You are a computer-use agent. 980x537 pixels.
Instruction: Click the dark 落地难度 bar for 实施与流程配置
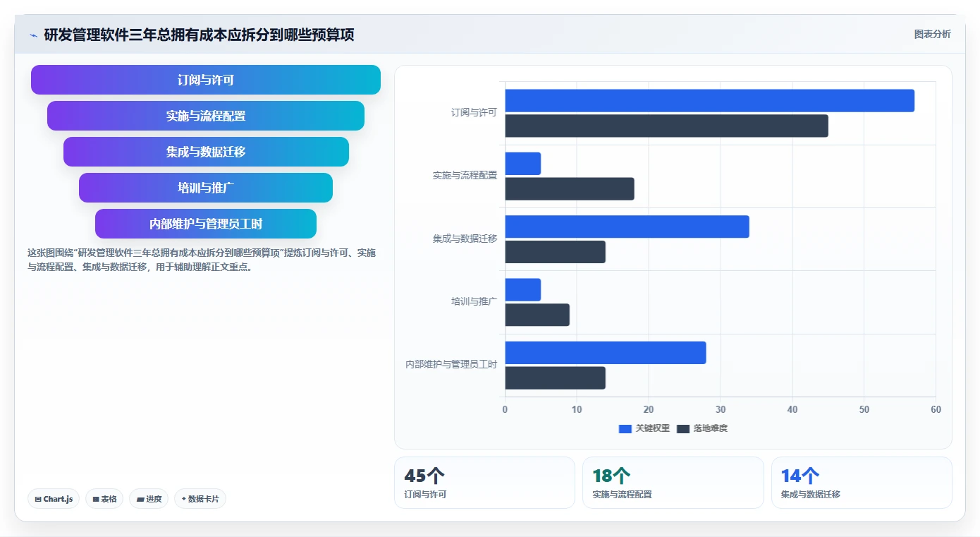570,189
